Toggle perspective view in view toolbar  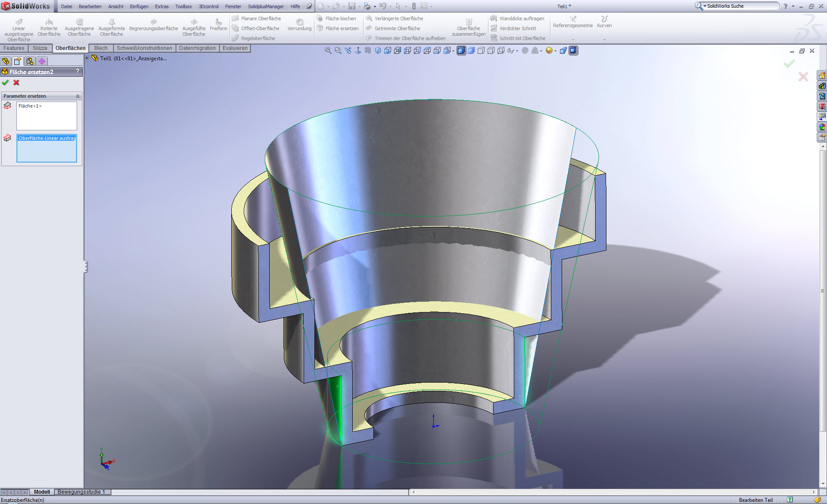[563, 51]
